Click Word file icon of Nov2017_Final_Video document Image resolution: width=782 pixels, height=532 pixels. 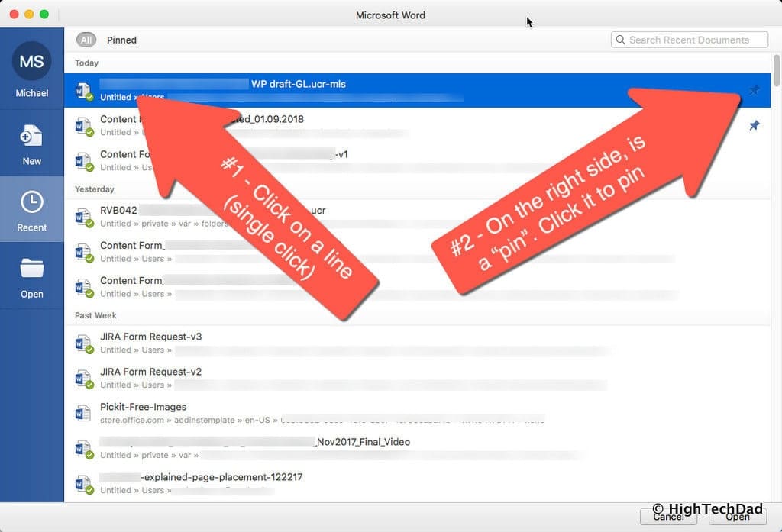83,449
